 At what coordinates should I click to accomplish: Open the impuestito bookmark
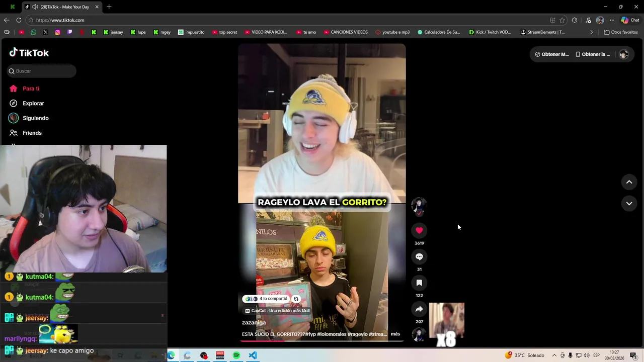pos(191,32)
